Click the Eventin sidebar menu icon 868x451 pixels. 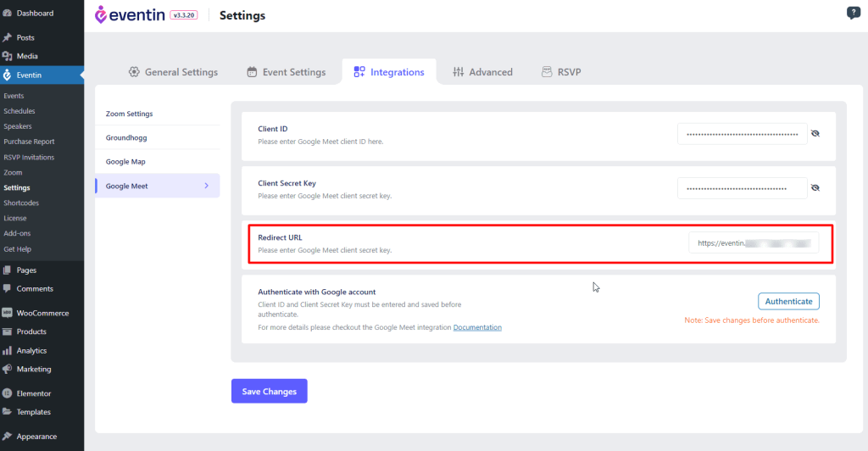7,75
